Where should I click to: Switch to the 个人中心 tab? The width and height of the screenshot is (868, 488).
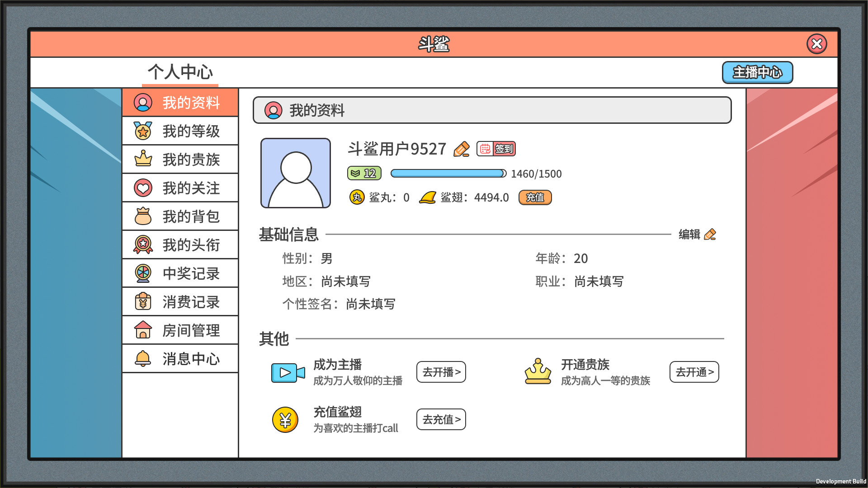click(179, 72)
